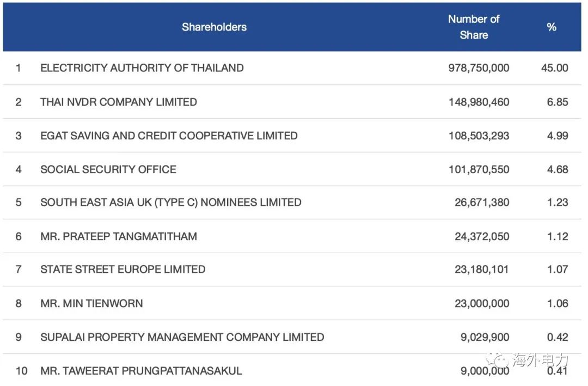
Task: Select ELECTRICITY AUTHORITY OF THAILAND row name
Action: pyautogui.click(x=142, y=68)
